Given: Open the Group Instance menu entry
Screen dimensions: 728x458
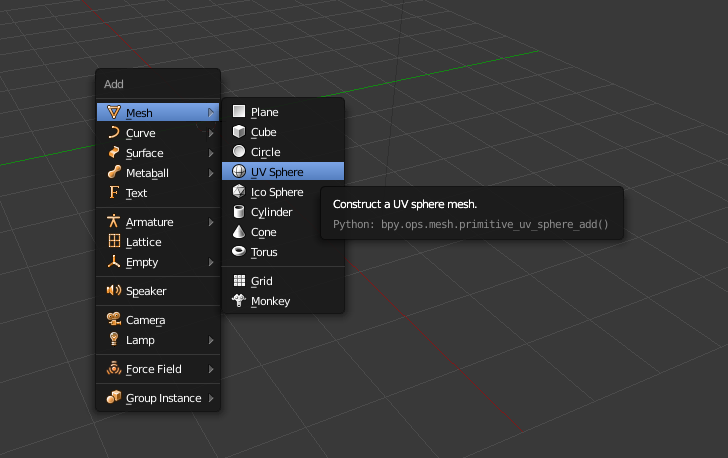Looking at the screenshot, I should tap(158, 398).
